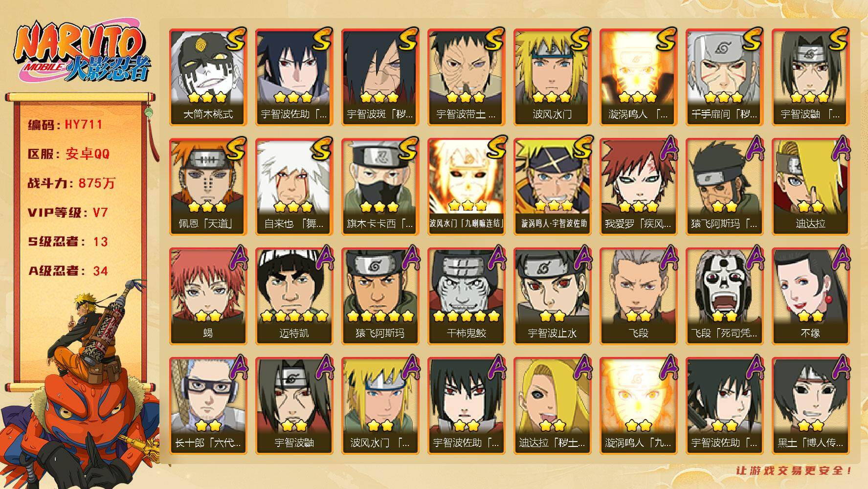The image size is (868, 489).
Task: Open the 波风水门 S-rank card in top row
Action: [x=553, y=77]
